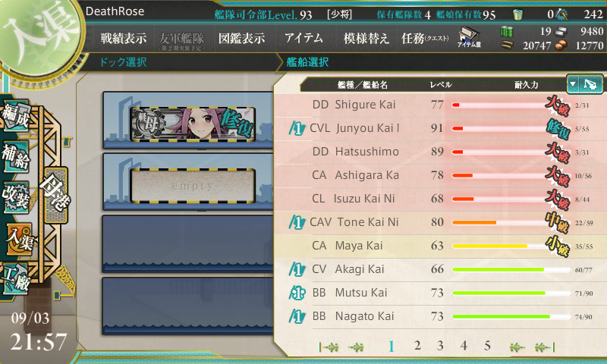Click the Tone Kai Ni health bar
The width and height of the screenshot is (607, 364).
point(511,222)
